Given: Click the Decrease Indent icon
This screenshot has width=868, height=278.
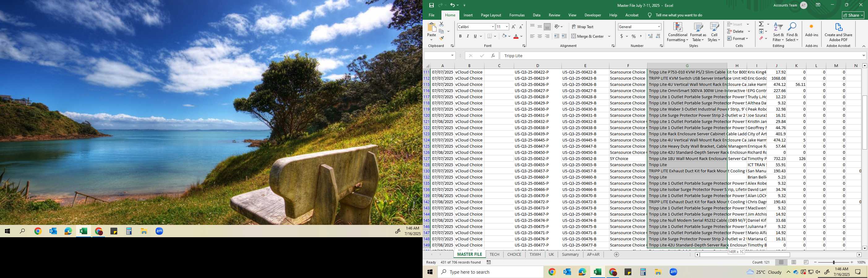Looking at the screenshot, I should coord(557,36).
